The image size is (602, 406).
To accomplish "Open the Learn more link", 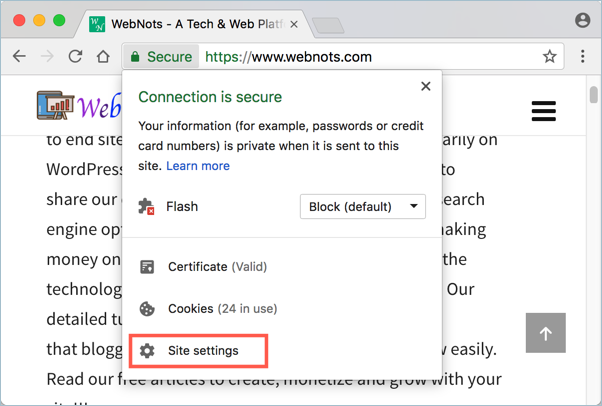I will coord(198,165).
